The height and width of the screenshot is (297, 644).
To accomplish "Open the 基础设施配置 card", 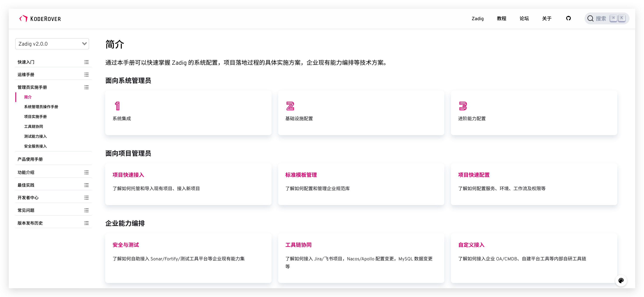I will point(361,113).
